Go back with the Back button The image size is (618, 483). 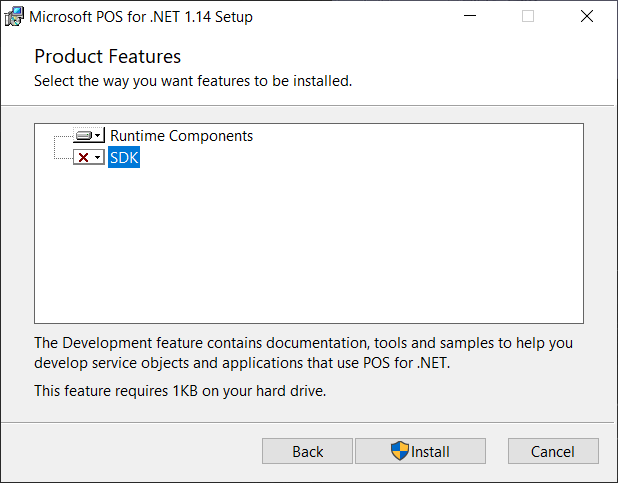coord(307,451)
